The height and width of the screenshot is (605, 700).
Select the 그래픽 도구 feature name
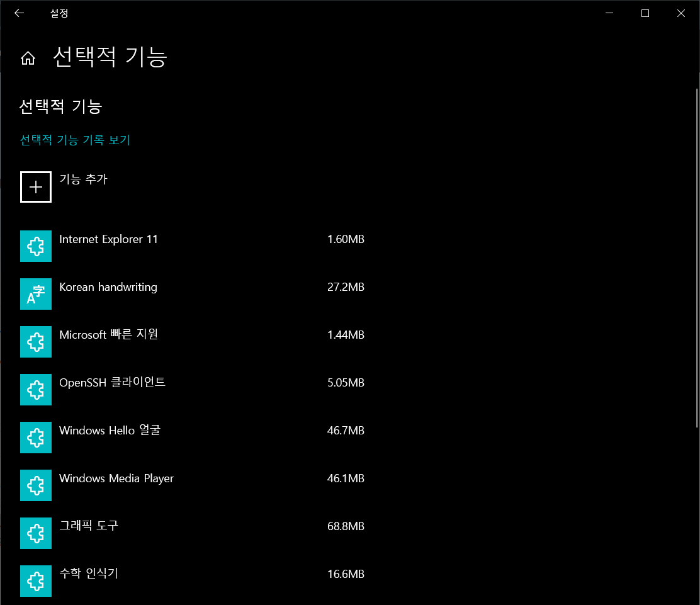pos(89,526)
